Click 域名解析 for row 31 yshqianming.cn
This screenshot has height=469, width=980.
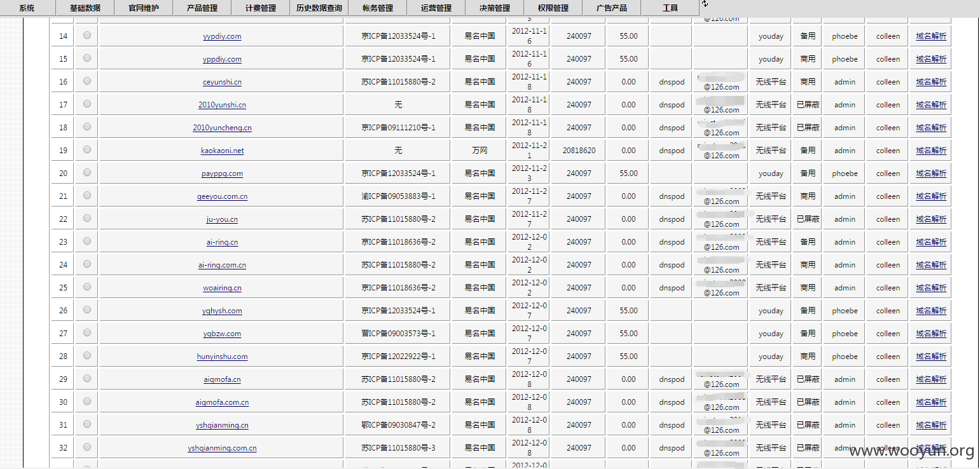click(931, 425)
